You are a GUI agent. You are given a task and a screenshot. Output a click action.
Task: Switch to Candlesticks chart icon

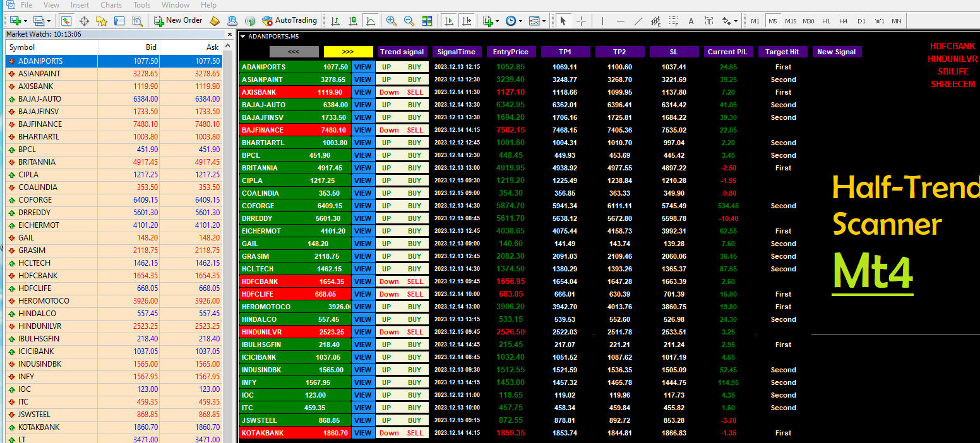pos(353,21)
